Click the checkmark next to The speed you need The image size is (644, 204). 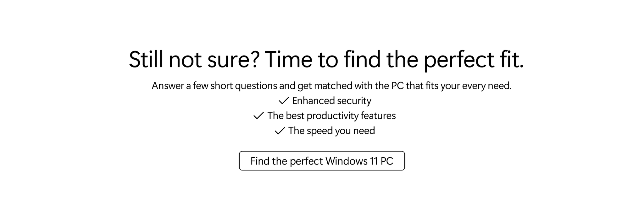tap(280, 131)
